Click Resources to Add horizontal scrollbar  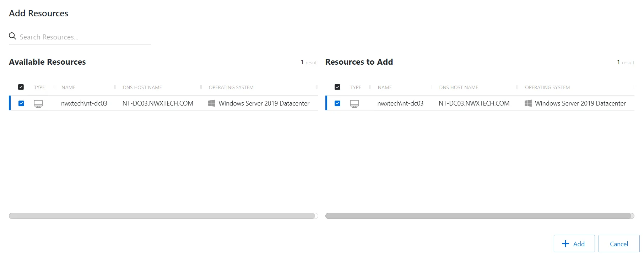tap(478, 216)
